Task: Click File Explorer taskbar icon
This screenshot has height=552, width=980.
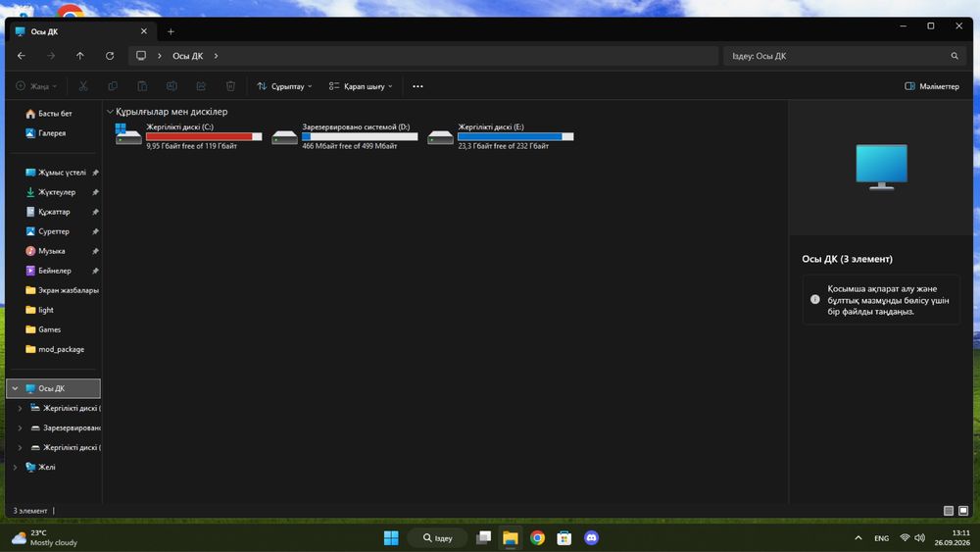Action: 510,537
